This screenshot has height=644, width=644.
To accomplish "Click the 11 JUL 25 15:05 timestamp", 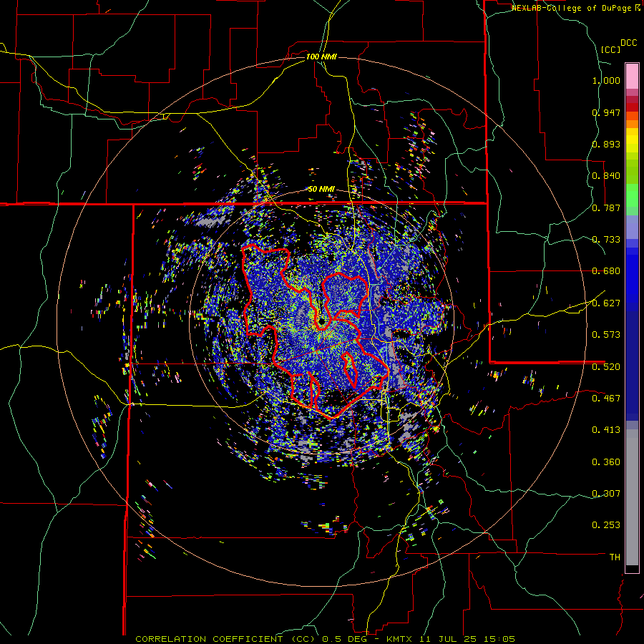I will (x=467, y=639).
